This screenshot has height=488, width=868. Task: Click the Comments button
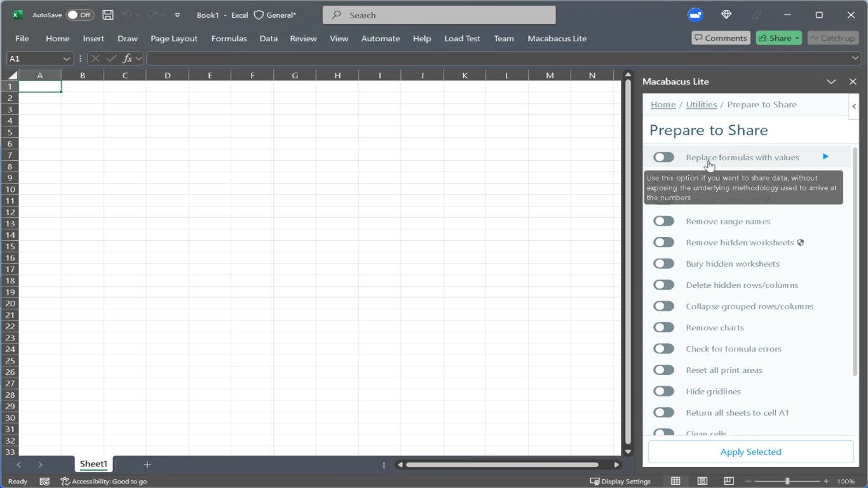coord(721,38)
